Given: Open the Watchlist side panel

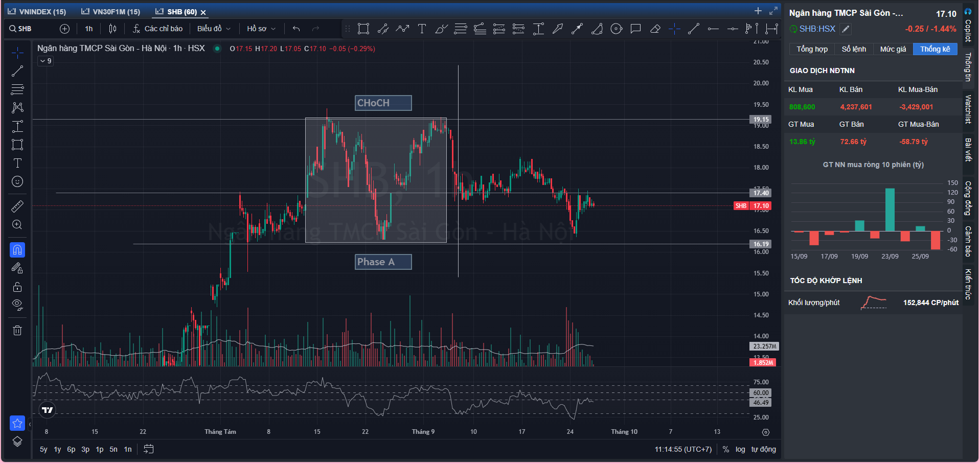Looking at the screenshot, I should coord(968,109).
